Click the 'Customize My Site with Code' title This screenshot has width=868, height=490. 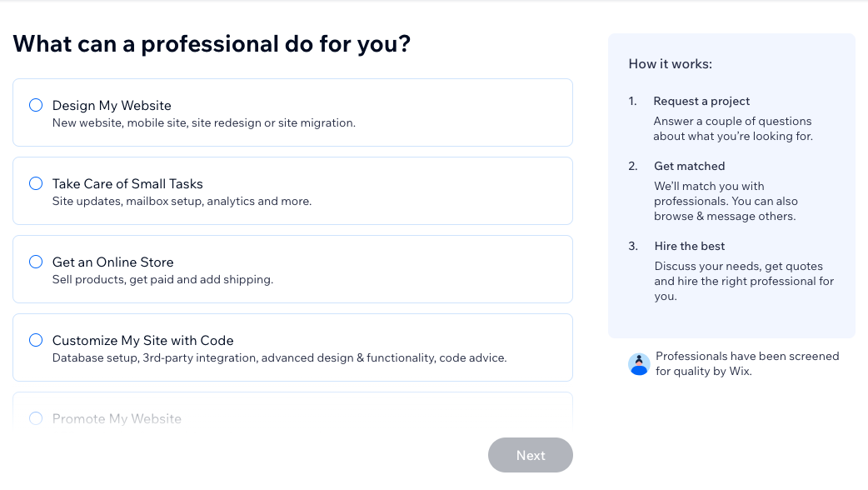point(142,340)
